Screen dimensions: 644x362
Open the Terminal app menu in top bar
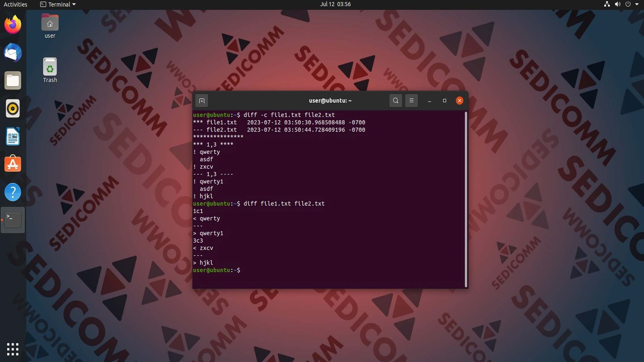[58, 4]
